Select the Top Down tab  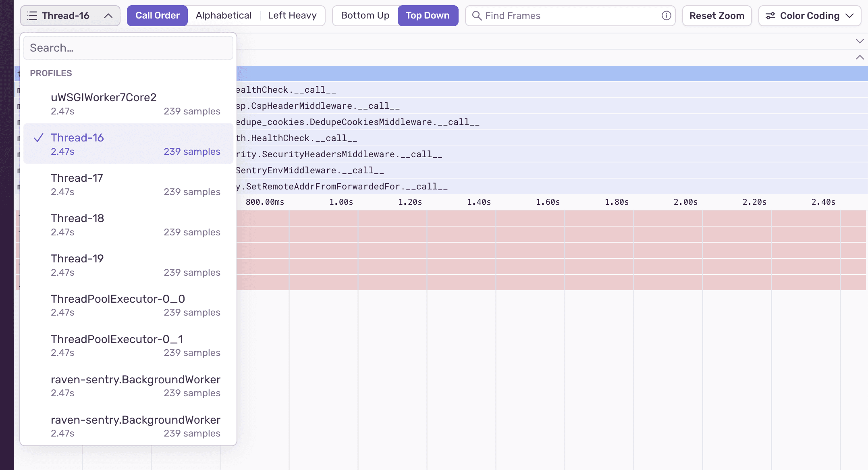coord(428,15)
